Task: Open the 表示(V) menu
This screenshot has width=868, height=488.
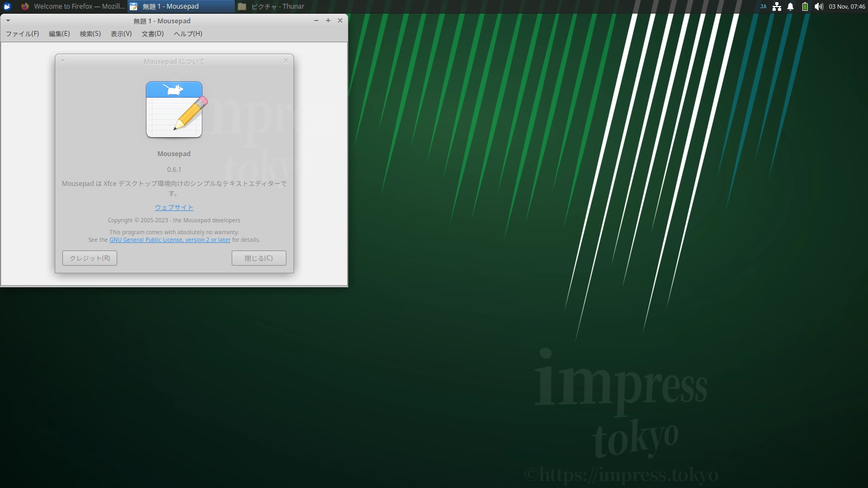Action: tap(121, 34)
